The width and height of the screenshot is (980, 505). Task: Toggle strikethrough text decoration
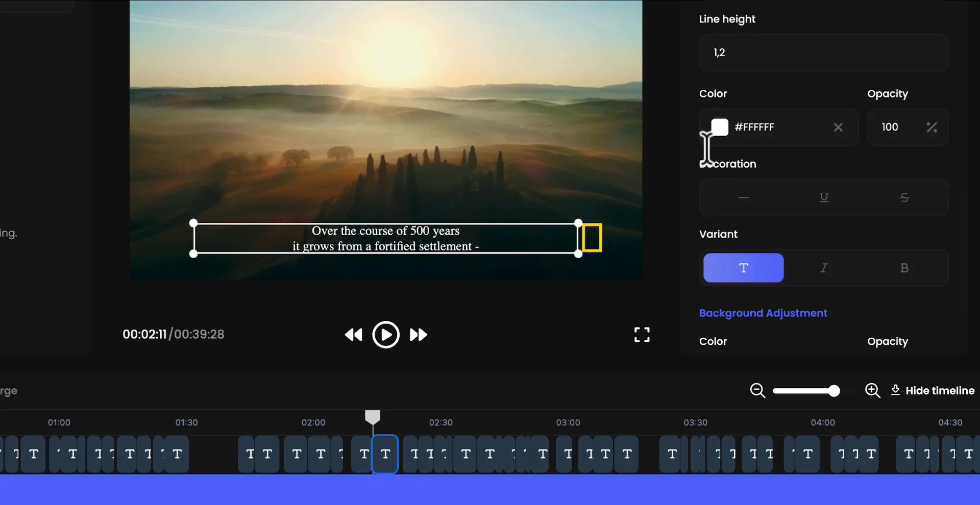click(x=904, y=197)
